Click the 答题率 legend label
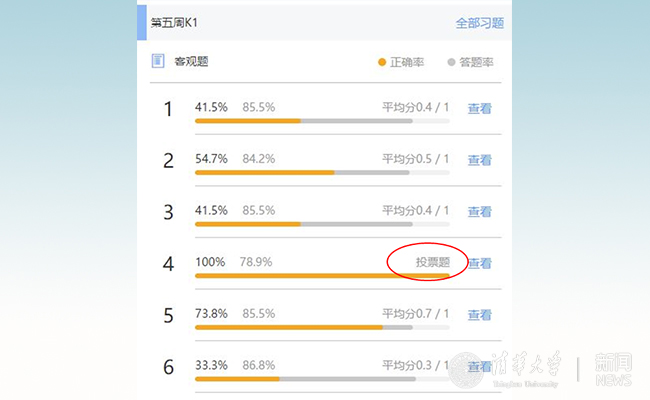The width and height of the screenshot is (650, 400). pyautogui.click(x=476, y=62)
